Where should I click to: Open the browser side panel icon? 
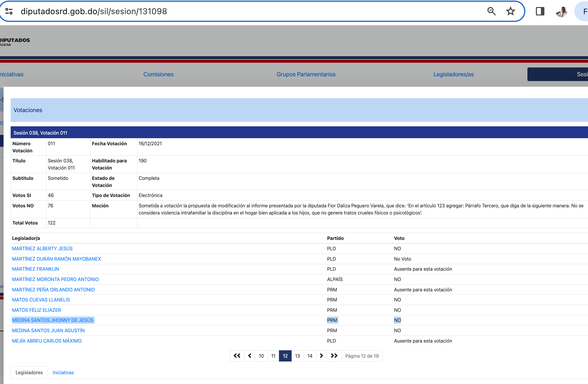tap(540, 11)
